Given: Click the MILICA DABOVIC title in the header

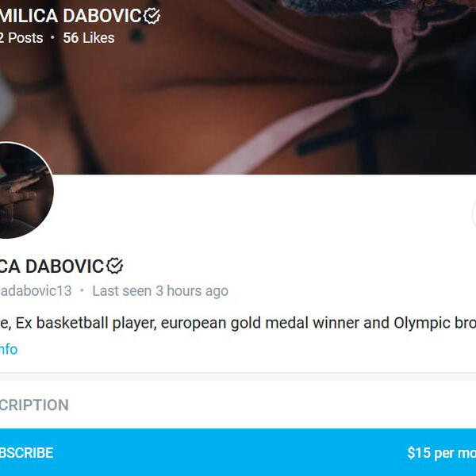Looking at the screenshot, I should 71,16.
